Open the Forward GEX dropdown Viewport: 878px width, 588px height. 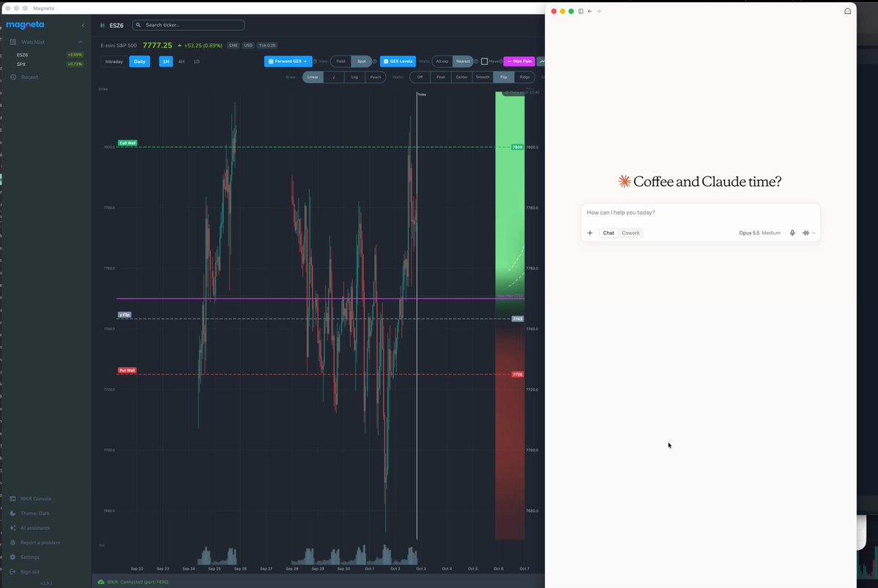(288, 62)
